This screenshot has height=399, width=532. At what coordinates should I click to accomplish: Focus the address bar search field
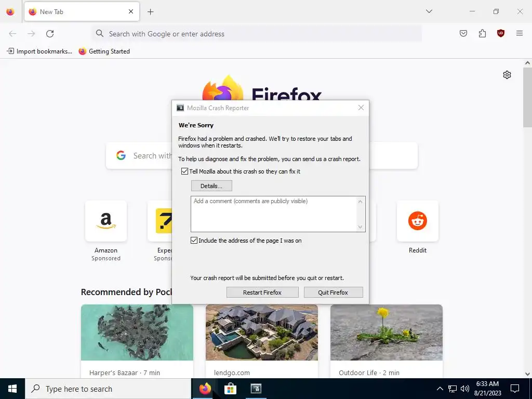[x=257, y=34]
